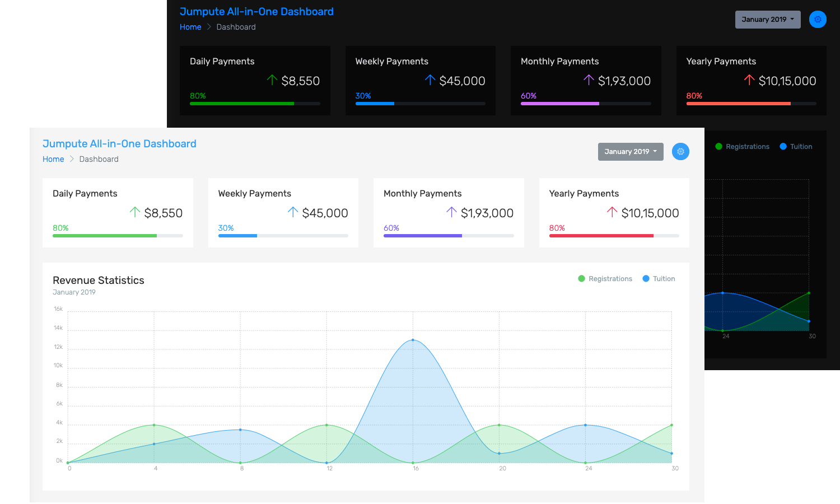Toggle Registrations legend in dark chart
Viewport: 840px width, 504px height.
coord(742,146)
